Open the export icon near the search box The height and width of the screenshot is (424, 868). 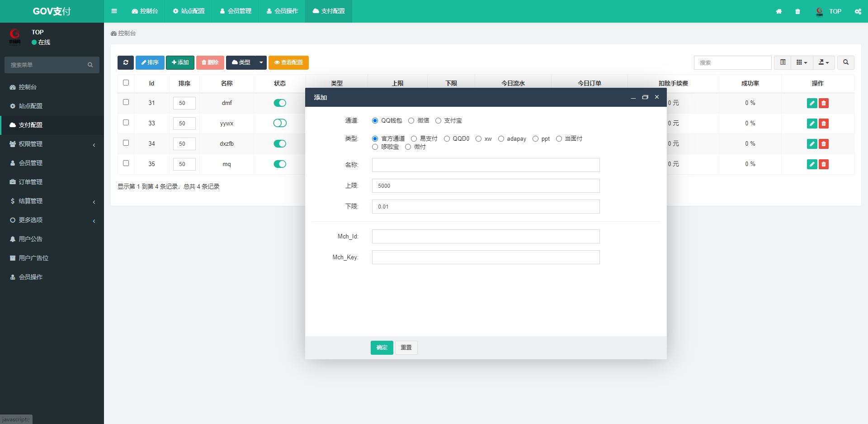click(823, 62)
